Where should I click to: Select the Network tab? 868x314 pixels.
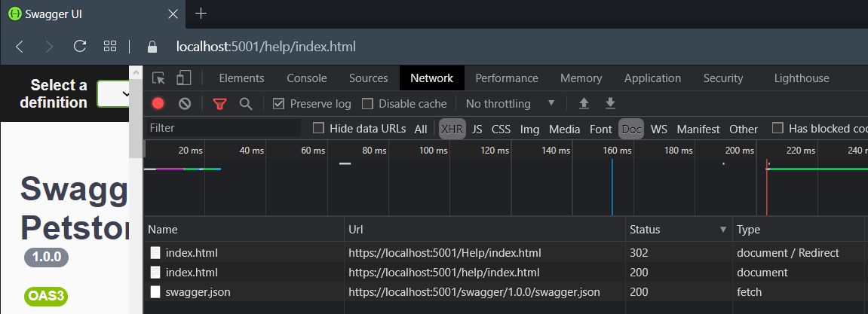pos(432,78)
